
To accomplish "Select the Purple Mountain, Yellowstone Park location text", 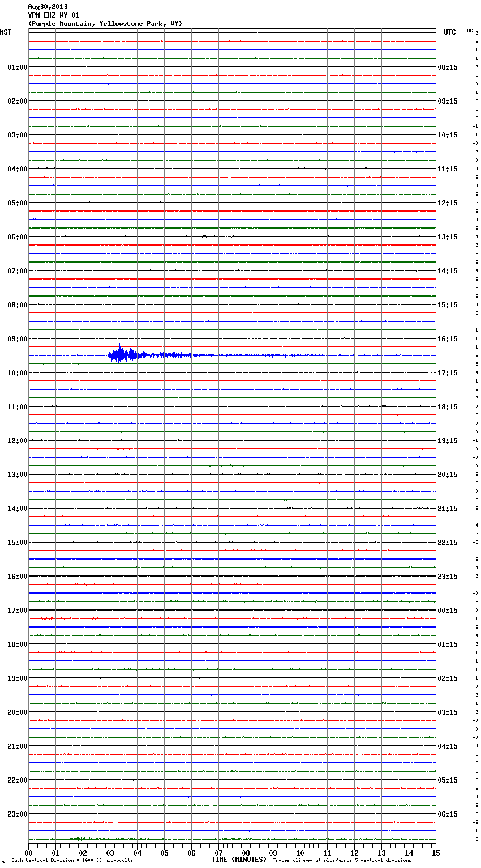I will click(x=105, y=24).
